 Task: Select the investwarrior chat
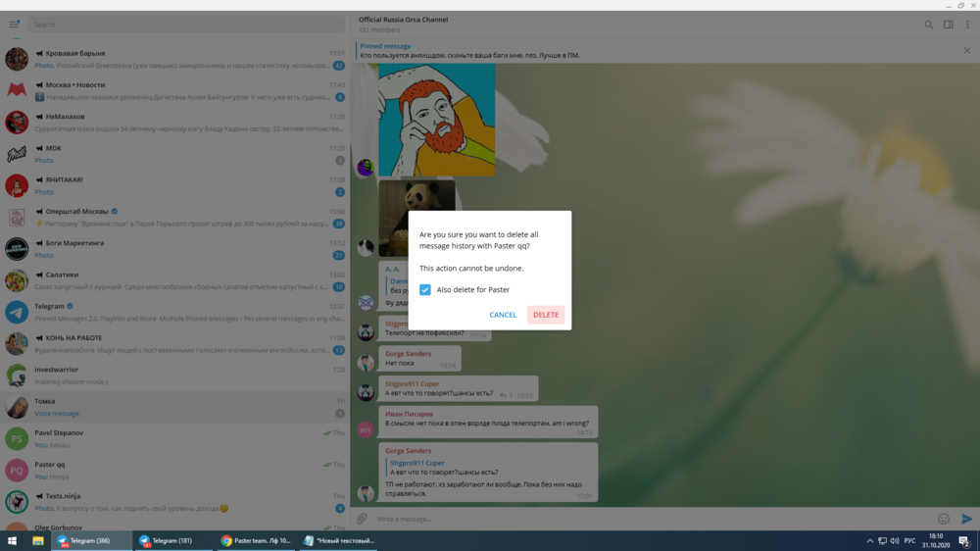[175, 376]
